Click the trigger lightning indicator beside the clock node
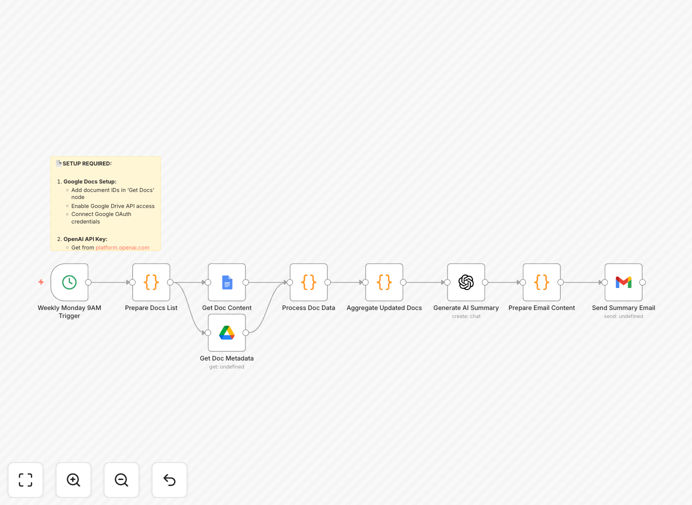Screen dimensions: 692x505 click(41, 282)
